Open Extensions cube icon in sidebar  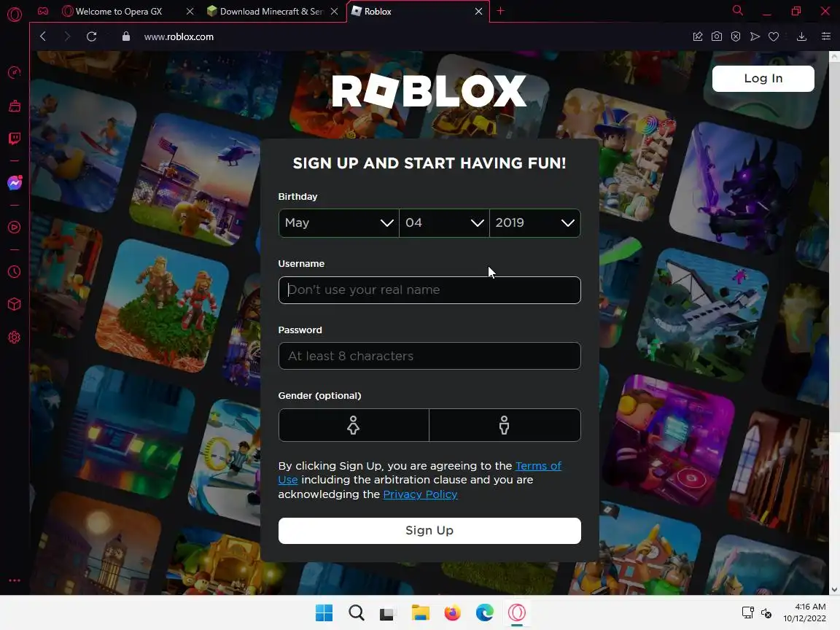click(x=15, y=304)
